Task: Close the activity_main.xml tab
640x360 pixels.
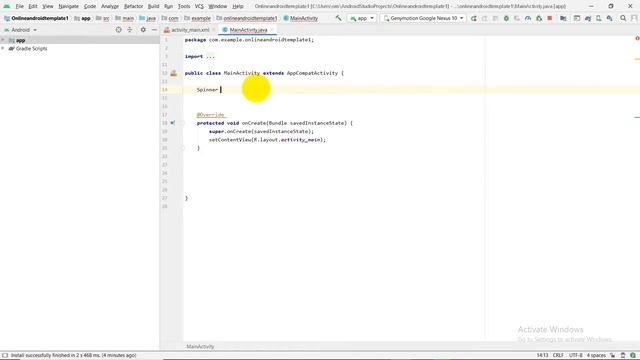Action: [213, 30]
